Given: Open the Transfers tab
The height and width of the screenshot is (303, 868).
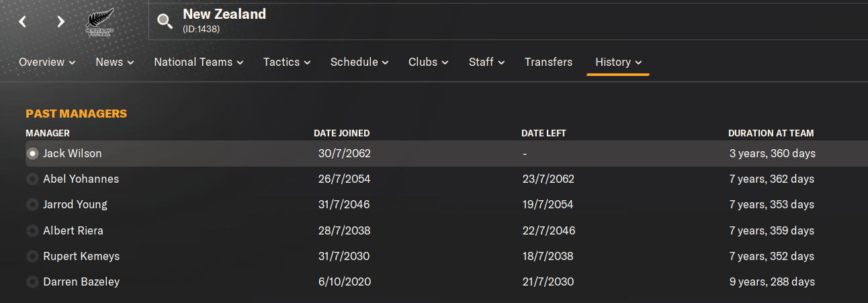Looking at the screenshot, I should pyautogui.click(x=548, y=62).
